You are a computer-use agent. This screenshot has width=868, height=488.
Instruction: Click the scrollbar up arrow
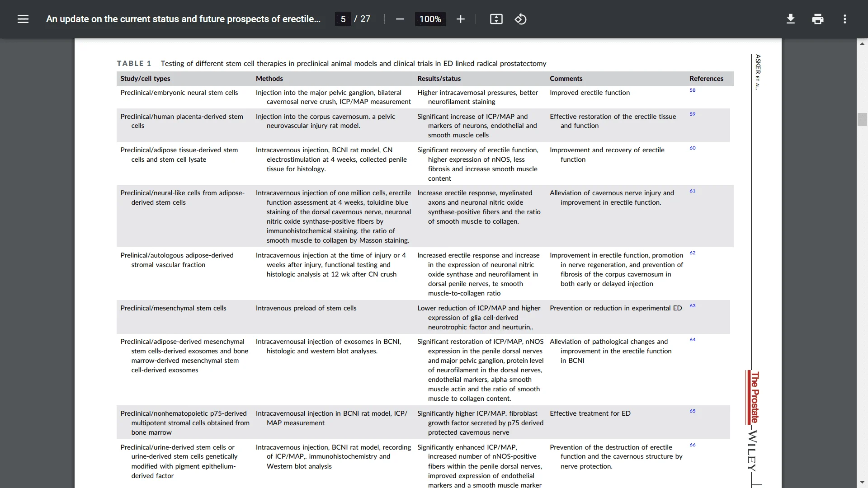pyautogui.click(x=862, y=44)
